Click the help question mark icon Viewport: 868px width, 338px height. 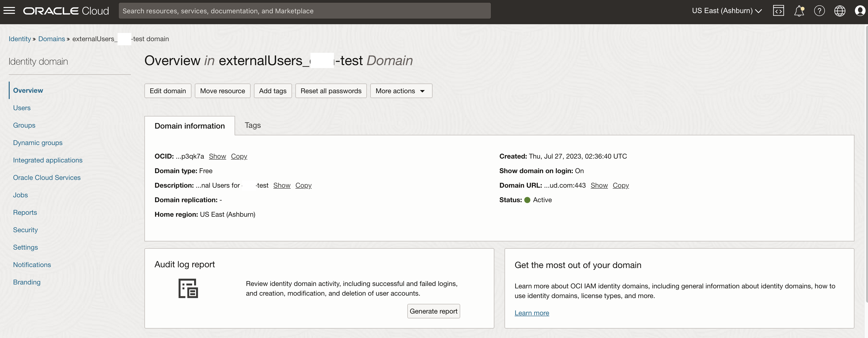pyautogui.click(x=819, y=11)
